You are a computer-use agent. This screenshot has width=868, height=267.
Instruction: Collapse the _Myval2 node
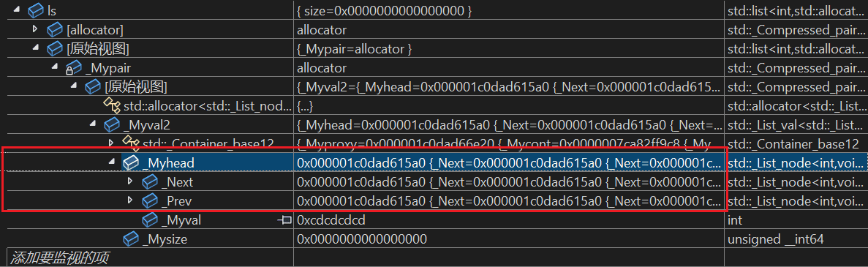92,124
